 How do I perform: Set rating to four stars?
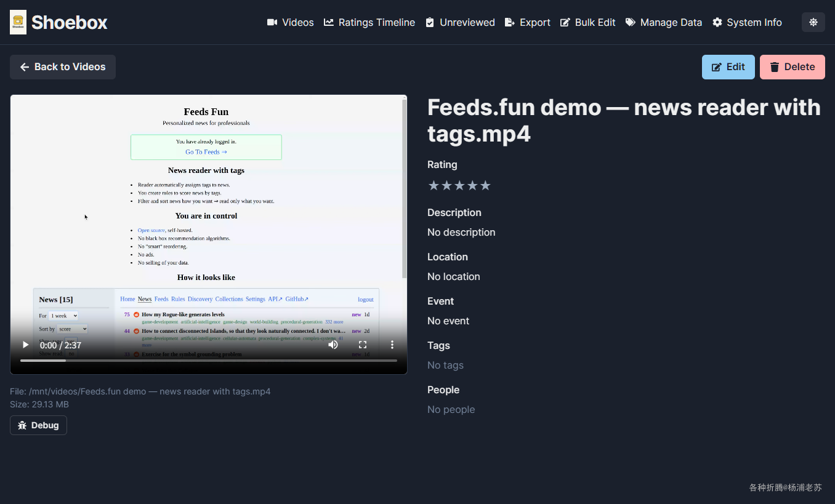472,185
